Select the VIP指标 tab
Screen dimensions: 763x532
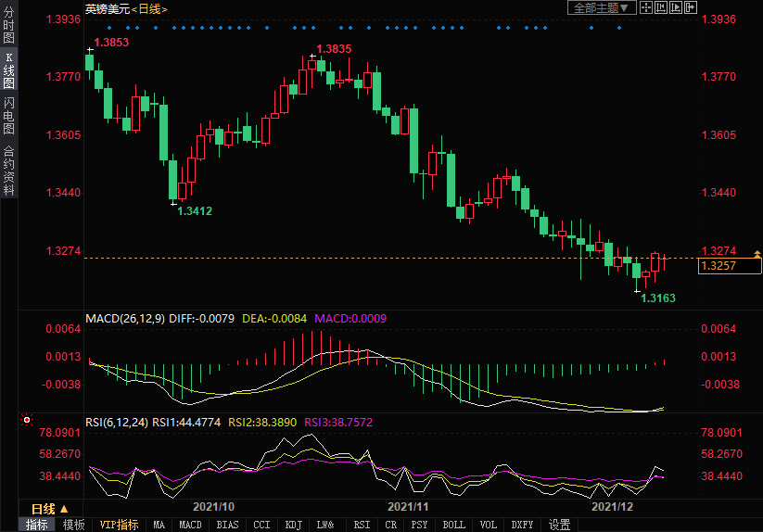119,525
